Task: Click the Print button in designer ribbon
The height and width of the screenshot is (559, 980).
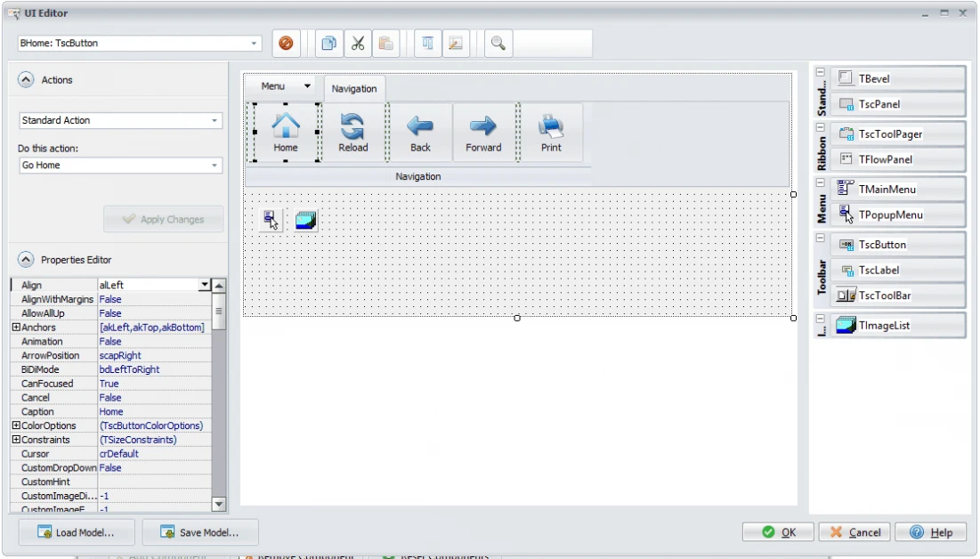Action: 551,133
